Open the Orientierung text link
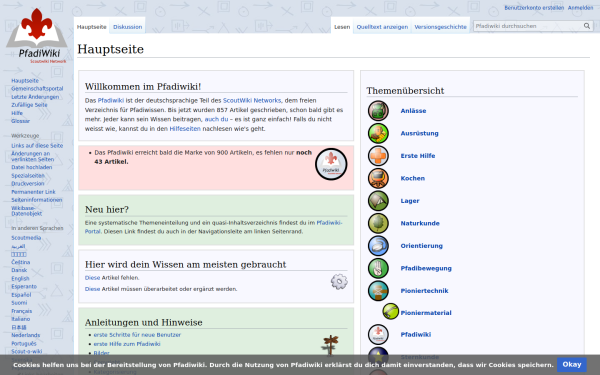Viewport: 600px width, 375px height. click(x=421, y=246)
